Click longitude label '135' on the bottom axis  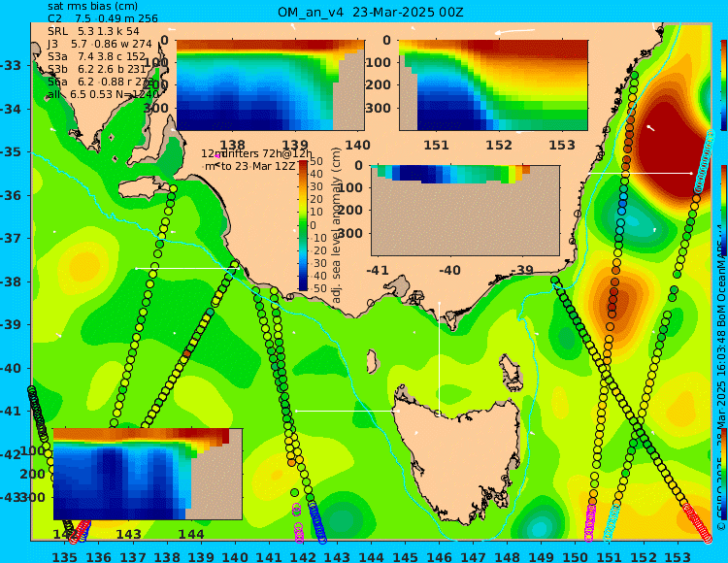[64, 556]
